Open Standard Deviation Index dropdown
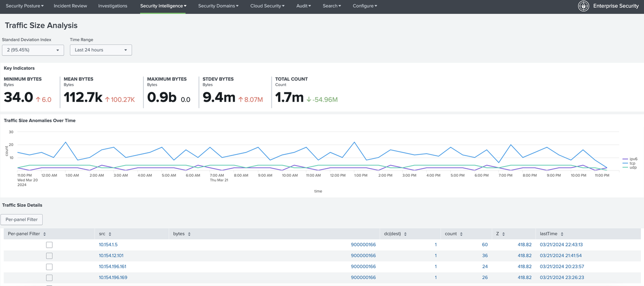The image size is (644, 286). (x=33, y=50)
